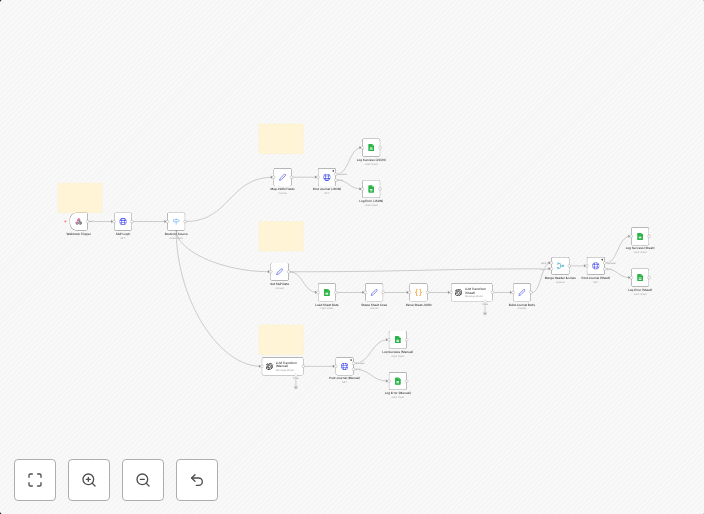704x514 pixels.
Task: Open the Log Error (JSON) Google Sheets node
Action: coord(371,189)
